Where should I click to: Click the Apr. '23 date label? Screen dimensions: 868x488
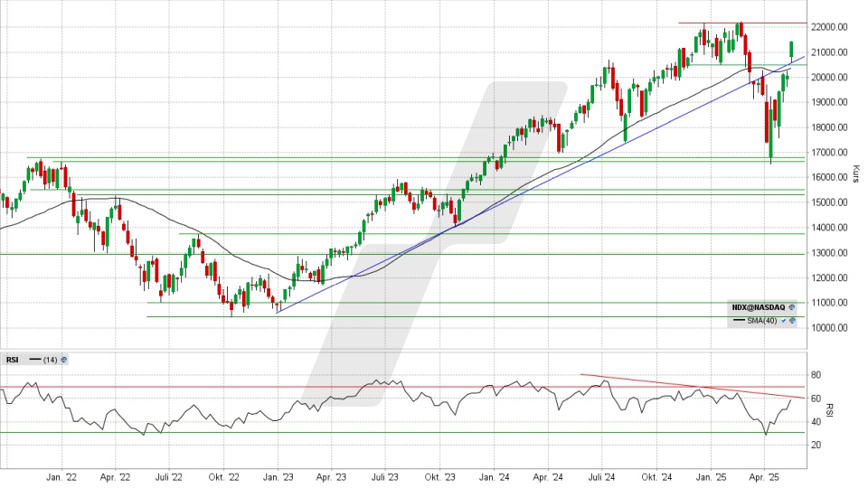coord(331,477)
